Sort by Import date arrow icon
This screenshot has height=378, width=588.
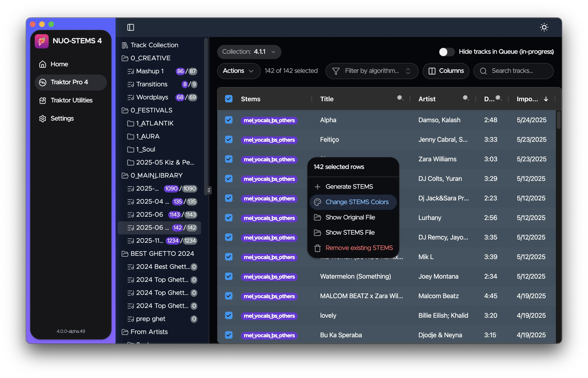tap(546, 99)
